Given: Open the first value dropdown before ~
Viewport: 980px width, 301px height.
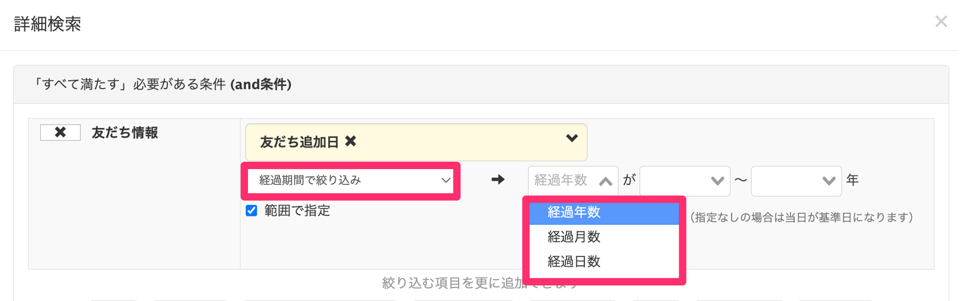Looking at the screenshot, I should (x=685, y=180).
